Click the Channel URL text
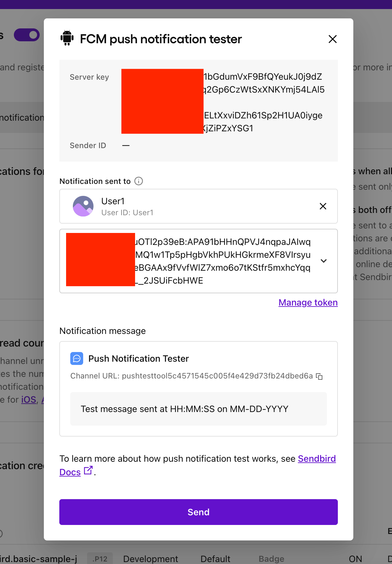The width and height of the screenshot is (392, 564). click(x=191, y=376)
